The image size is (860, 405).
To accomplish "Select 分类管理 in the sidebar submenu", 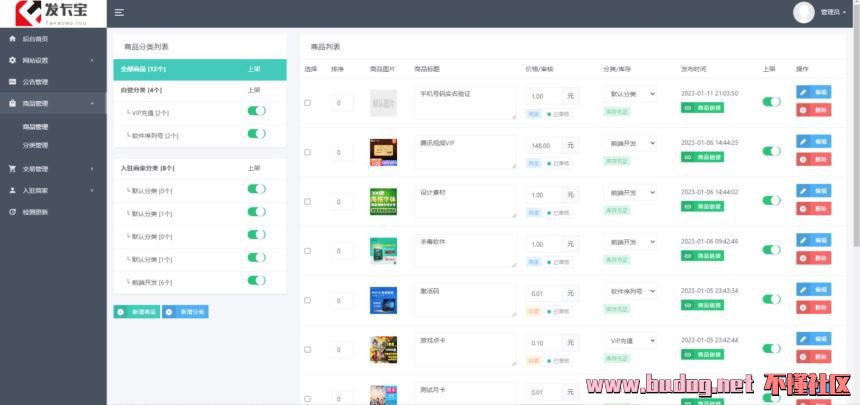I will [35, 145].
